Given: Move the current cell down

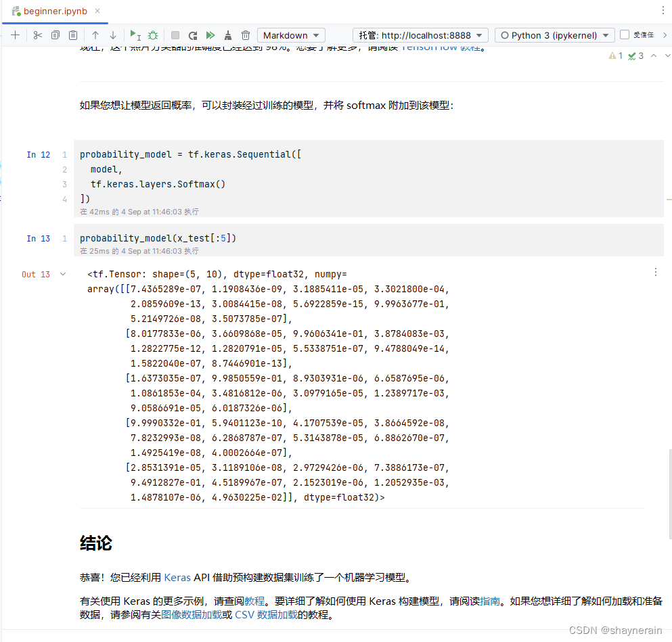Looking at the screenshot, I should coord(112,35).
